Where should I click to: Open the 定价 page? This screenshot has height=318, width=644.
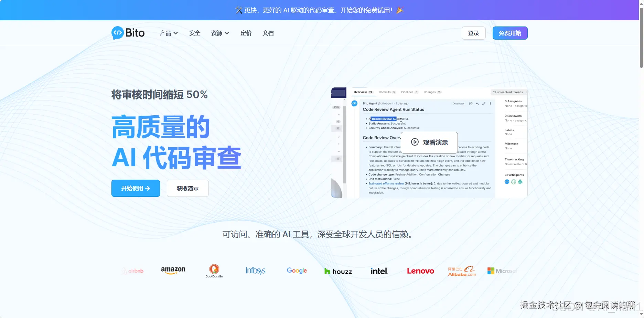click(246, 33)
